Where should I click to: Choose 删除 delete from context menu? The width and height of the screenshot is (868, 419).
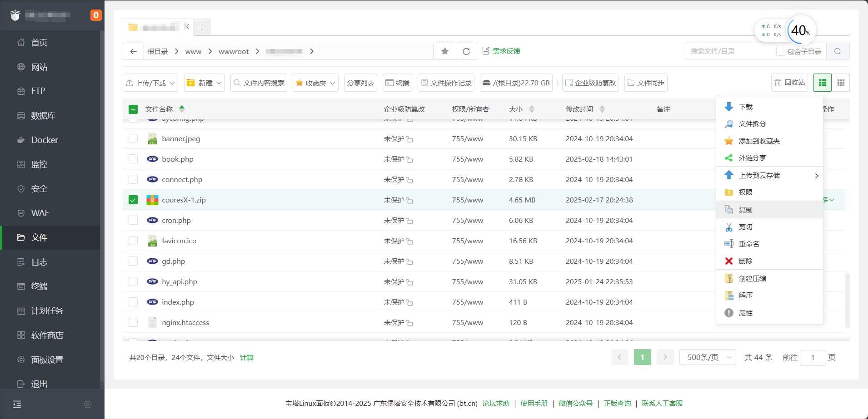(x=769, y=261)
